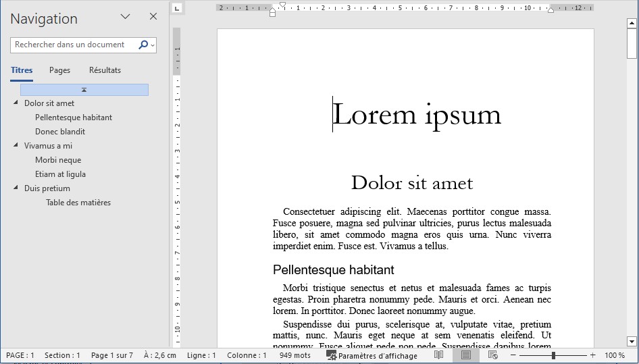Image resolution: width=639 pixels, height=364 pixels.
Task: Click the 949 mots word count
Action: point(295,355)
